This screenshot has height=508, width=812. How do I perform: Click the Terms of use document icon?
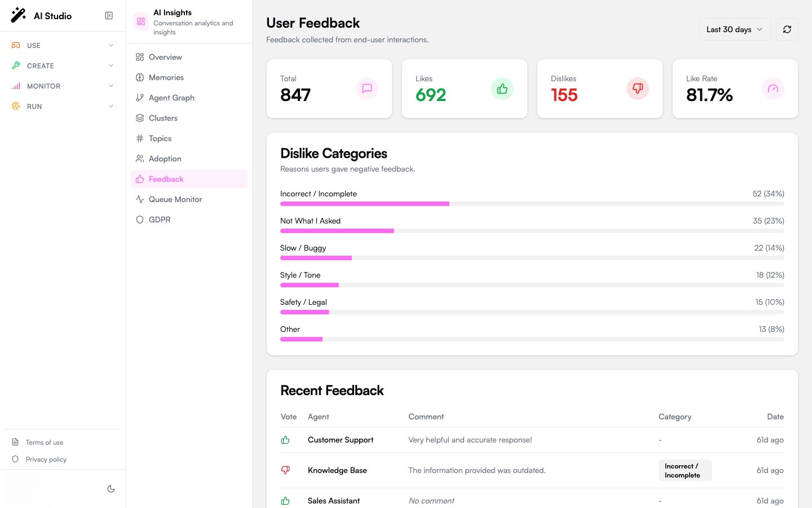coord(15,443)
